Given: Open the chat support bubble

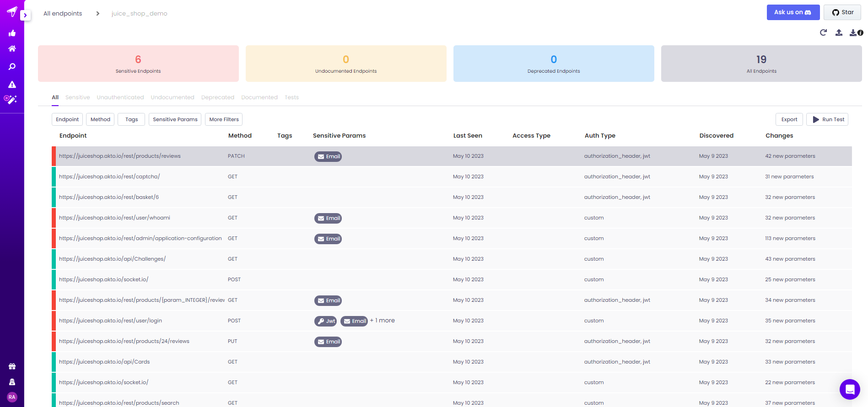Looking at the screenshot, I should pos(850,389).
